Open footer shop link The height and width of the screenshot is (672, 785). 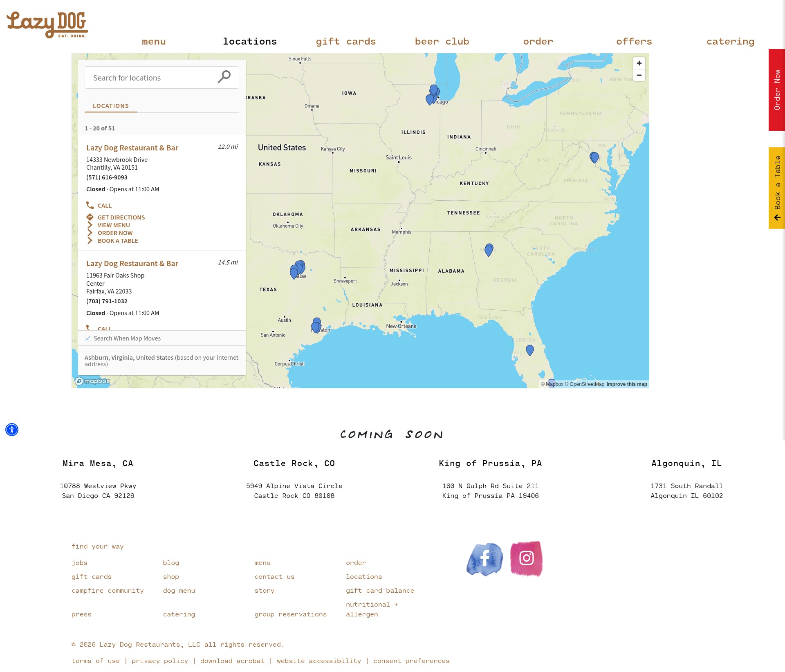click(x=171, y=577)
